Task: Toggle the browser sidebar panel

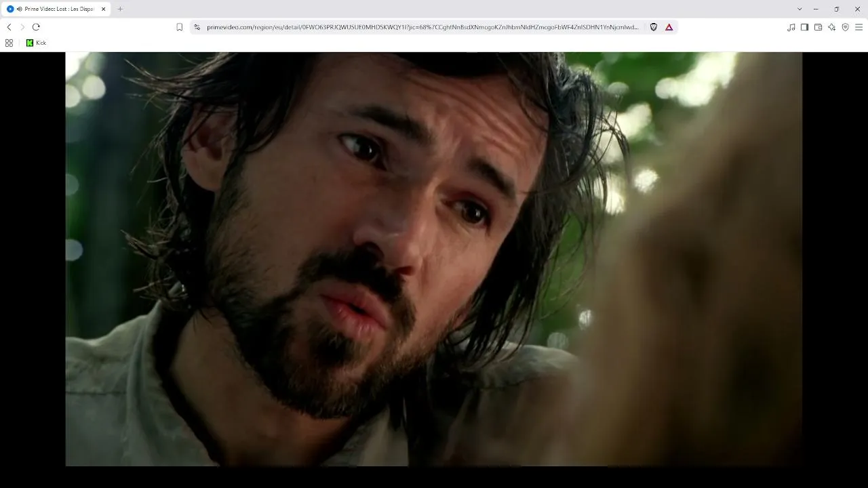Action: tap(804, 27)
